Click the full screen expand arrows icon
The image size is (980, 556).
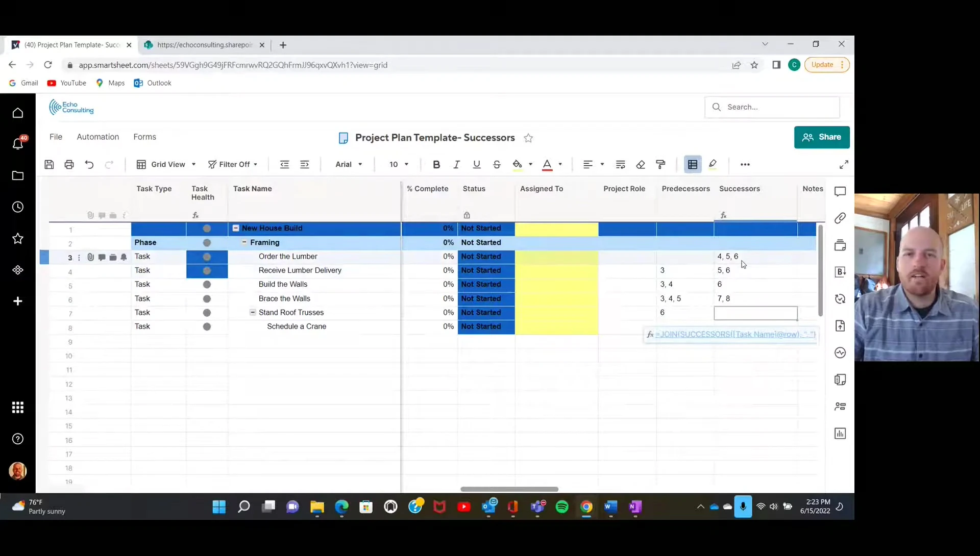pyautogui.click(x=844, y=164)
